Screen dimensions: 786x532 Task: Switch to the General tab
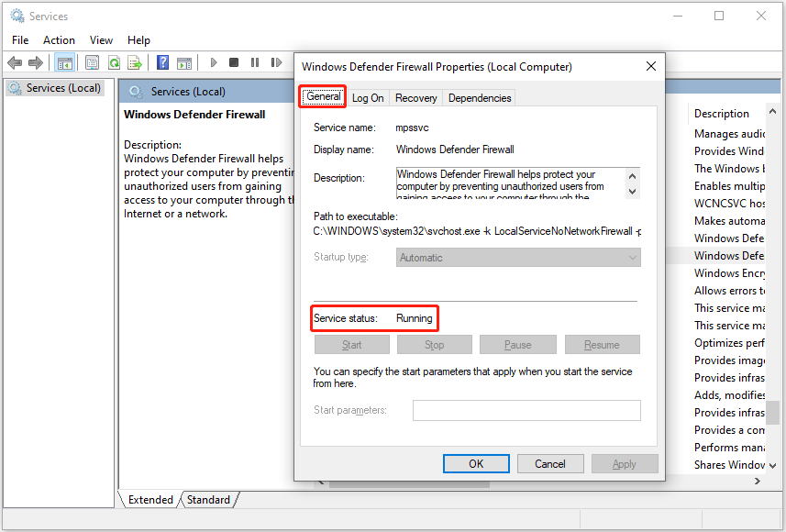[324, 96]
